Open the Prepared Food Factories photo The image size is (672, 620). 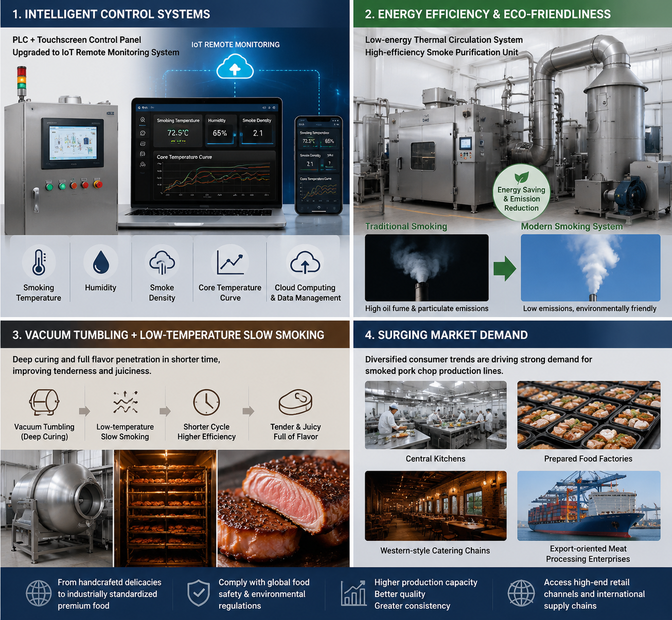589,415
